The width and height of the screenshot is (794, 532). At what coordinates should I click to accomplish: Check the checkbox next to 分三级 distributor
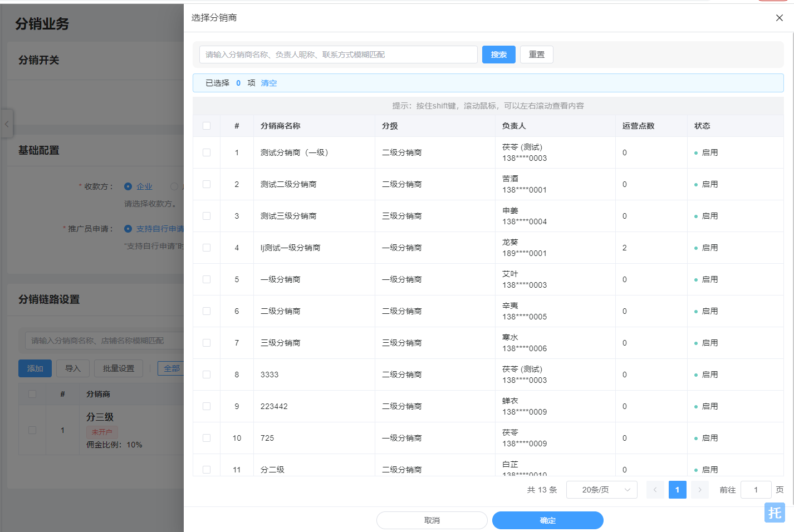point(32,430)
